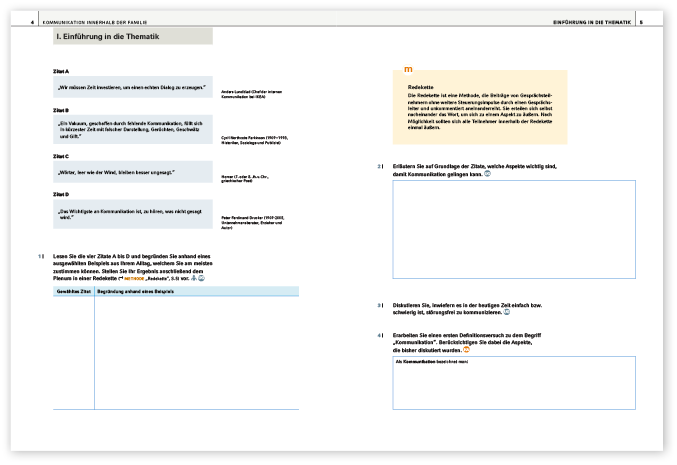Image resolution: width=677 pixels, height=465 pixels.
Task: Click the empty cell under 'Gewähltes Zitat'
Action: 72,352
